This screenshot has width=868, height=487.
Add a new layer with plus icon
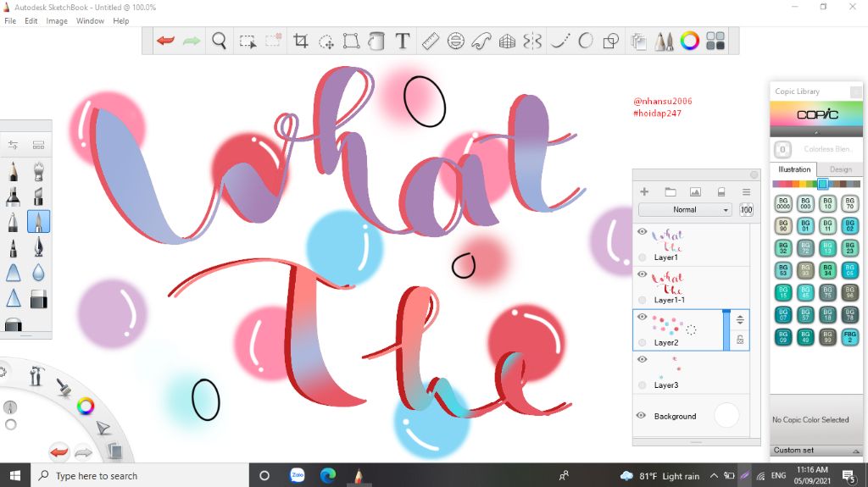tap(644, 191)
